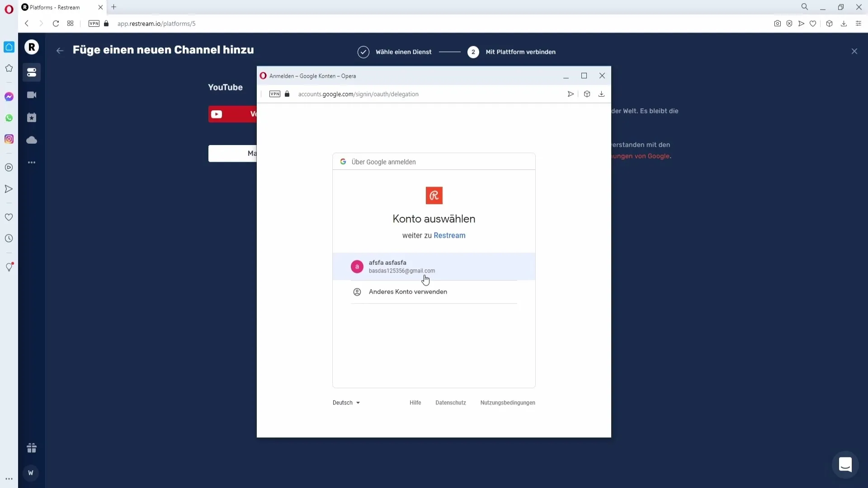Open Opera sidebar player icon
The width and height of the screenshot is (868, 488).
(9, 168)
